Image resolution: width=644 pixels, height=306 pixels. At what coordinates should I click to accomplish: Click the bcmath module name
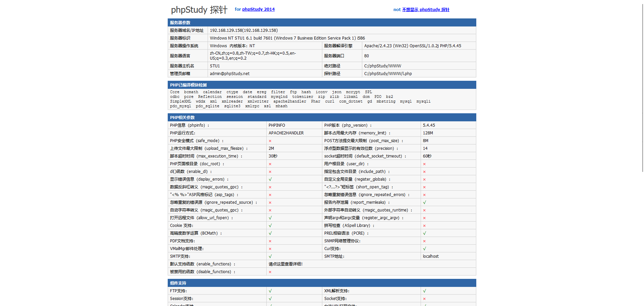[191, 92]
